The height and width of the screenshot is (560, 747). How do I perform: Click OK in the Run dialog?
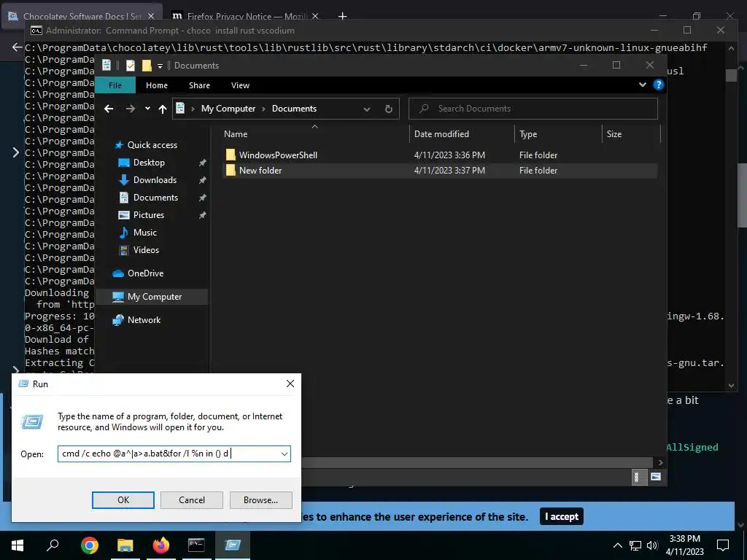(x=123, y=500)
